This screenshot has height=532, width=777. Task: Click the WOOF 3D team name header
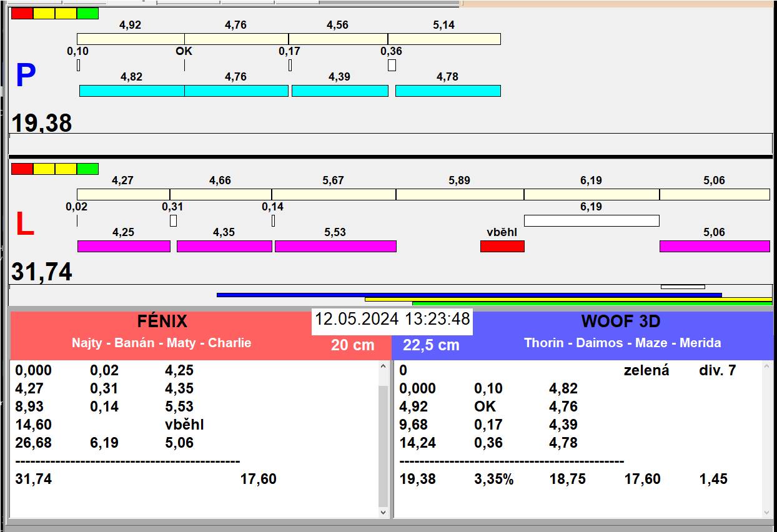click(621, 322)
